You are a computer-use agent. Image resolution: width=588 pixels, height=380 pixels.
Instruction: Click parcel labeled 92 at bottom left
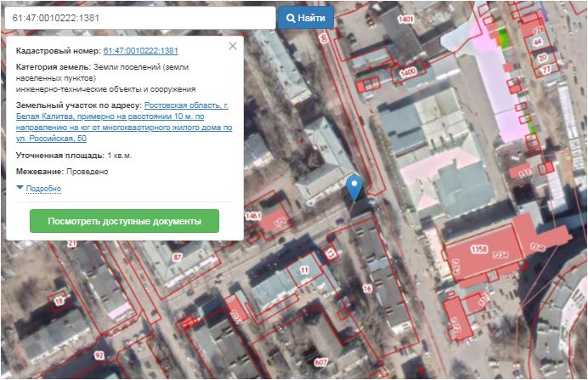(99, 354)
